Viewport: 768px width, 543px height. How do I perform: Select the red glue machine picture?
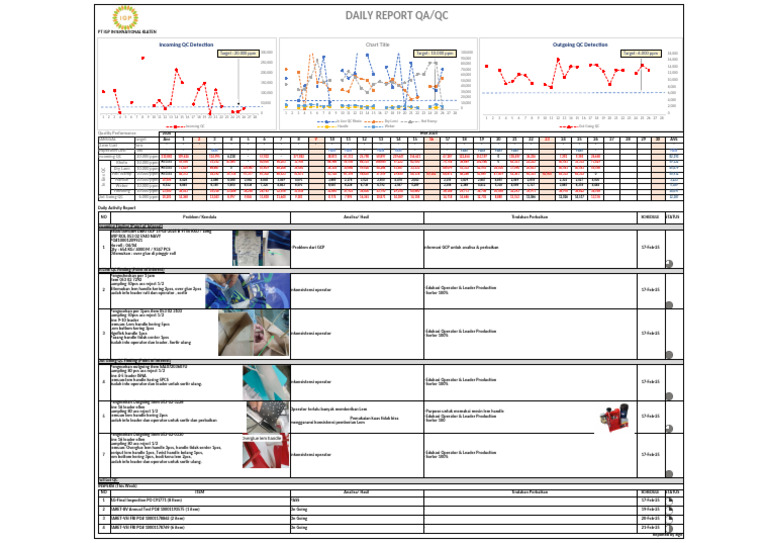click(x=614, y=418)
